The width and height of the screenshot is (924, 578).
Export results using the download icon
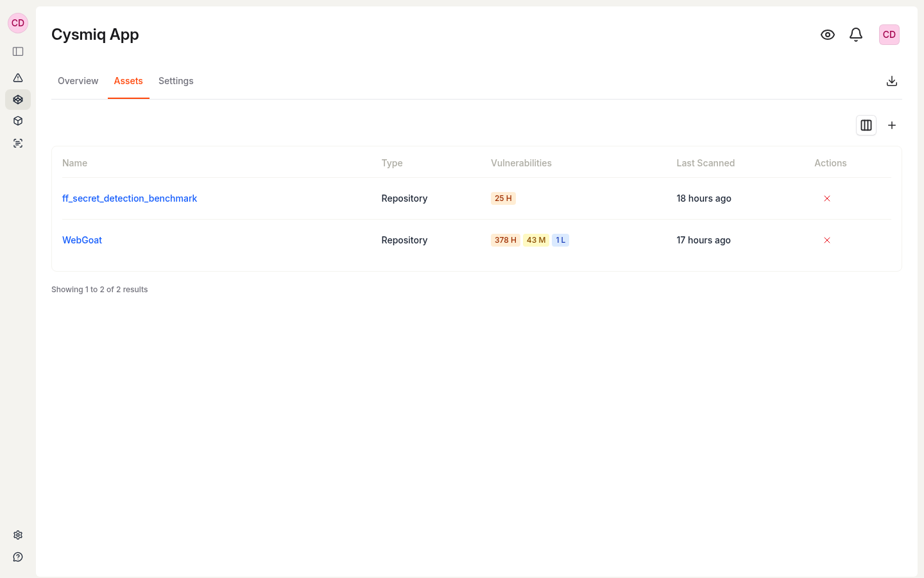(x=892, y=81)
